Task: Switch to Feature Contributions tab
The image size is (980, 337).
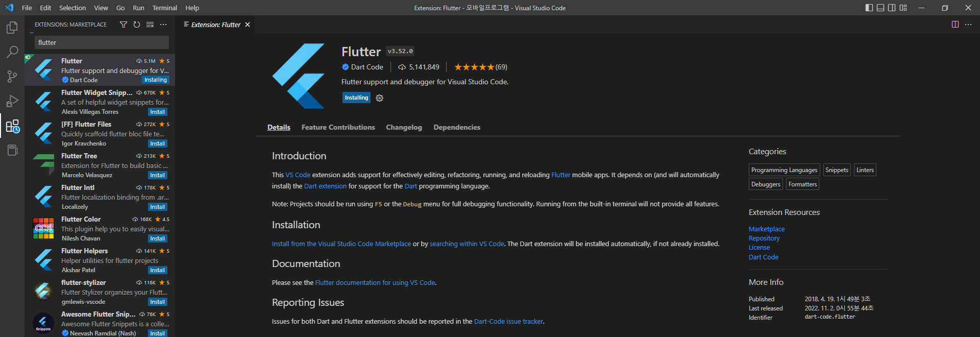Action: [x=338, y=127]
